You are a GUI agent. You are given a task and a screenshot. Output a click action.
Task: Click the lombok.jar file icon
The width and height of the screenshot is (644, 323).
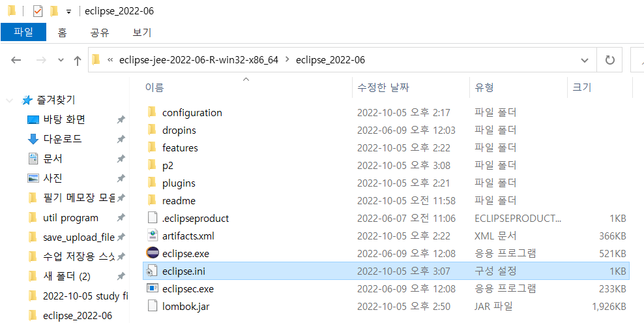click(x=152, y=306)
